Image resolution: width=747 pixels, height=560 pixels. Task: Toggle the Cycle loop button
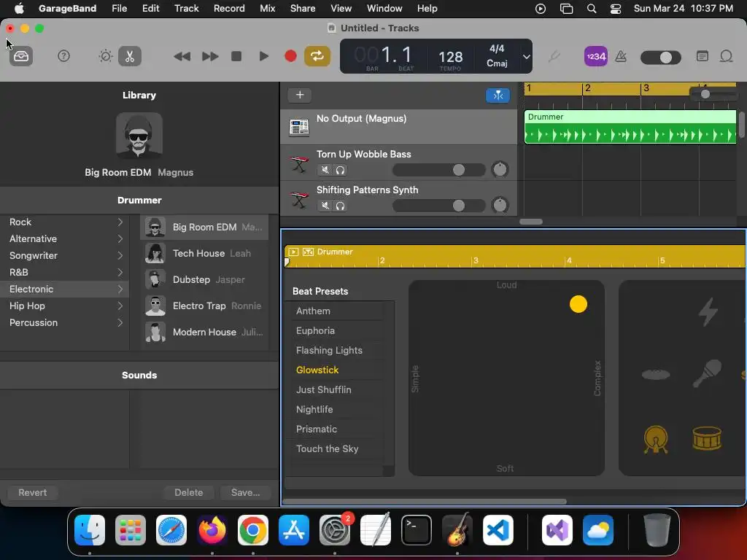tap(317, 56)
